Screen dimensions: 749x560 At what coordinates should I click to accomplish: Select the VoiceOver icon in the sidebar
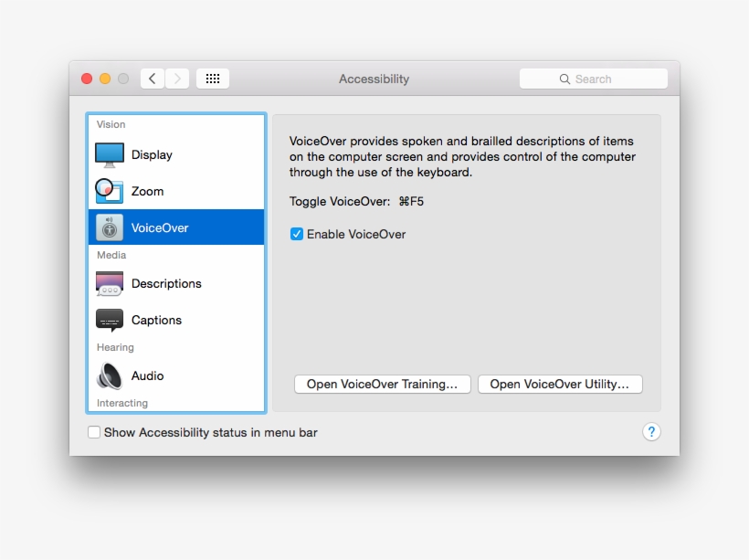click(109, 227)
